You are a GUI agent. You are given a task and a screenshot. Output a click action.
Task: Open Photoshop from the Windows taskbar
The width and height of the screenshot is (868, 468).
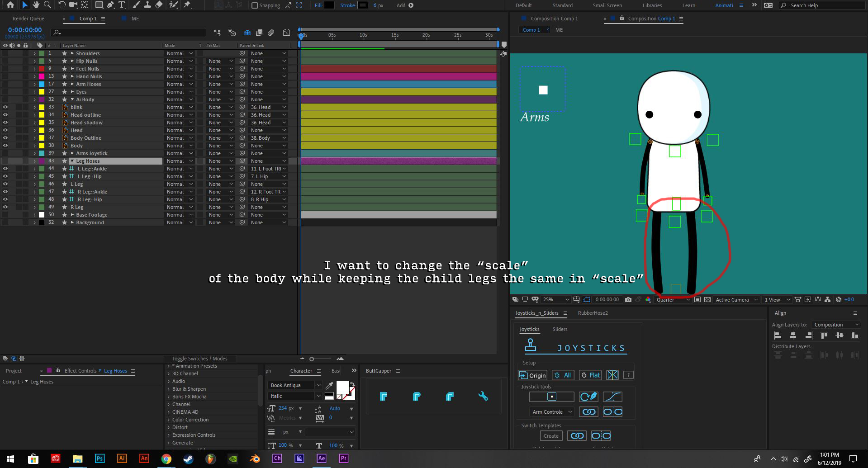100,458
